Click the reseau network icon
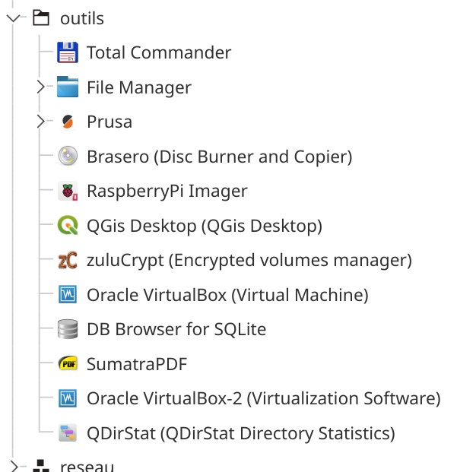The height and width of the screenshot is (472, 476). (41, 466)
